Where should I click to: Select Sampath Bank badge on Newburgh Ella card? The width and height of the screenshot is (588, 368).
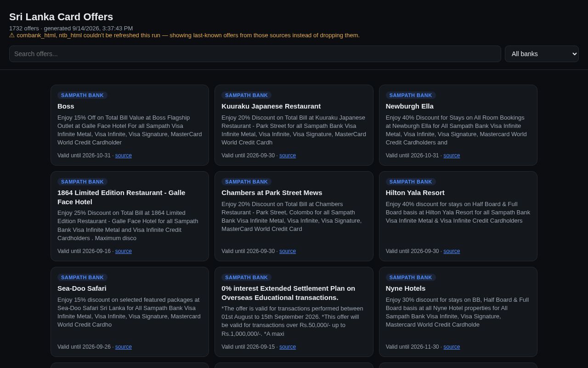click(411, 95)
